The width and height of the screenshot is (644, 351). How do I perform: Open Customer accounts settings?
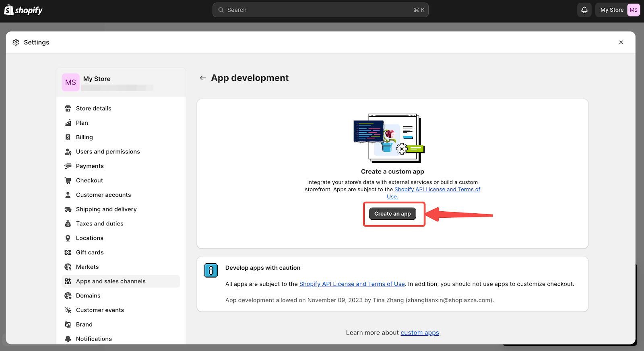pyautogui.click(x=121, y=195)
